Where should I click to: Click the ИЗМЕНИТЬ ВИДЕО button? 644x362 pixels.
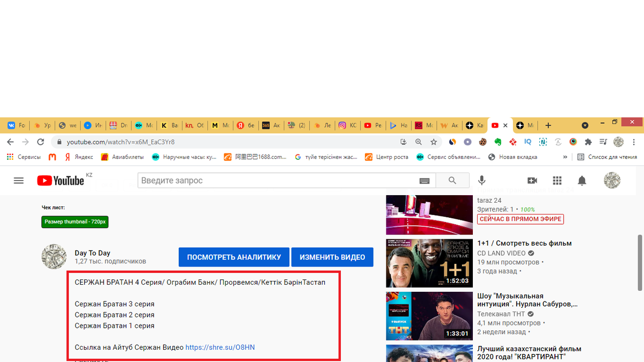(x=333, y=257)
